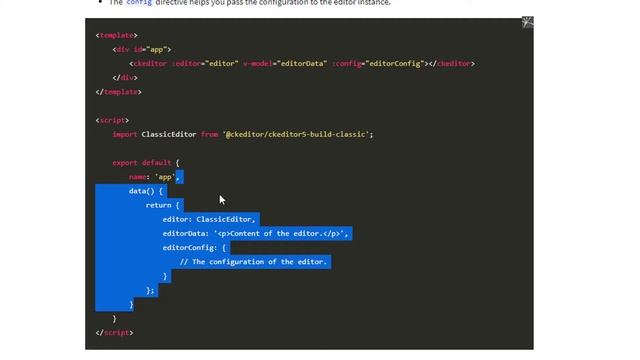Click the export default line
This screenshot has height=360, width=640.
(146, 163)
